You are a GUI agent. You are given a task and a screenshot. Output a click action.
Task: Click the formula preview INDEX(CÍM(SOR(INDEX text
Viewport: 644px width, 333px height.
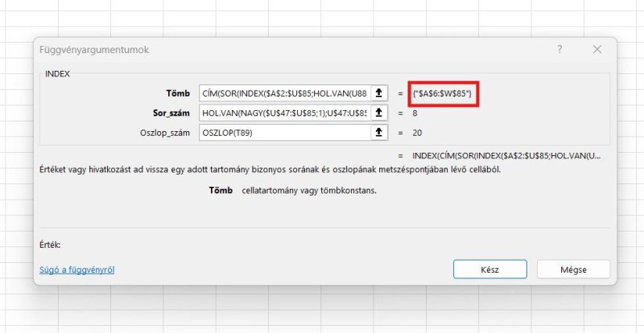[x=506, y=156]
